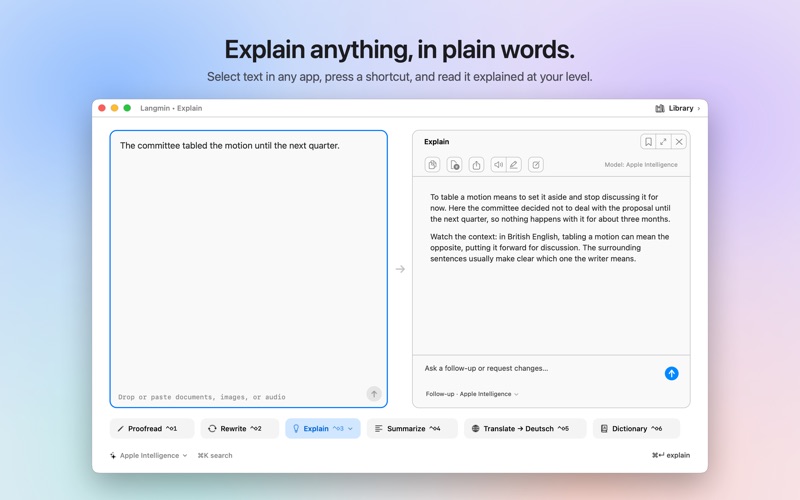
Task: Select the Explain action button
Action: pyautogui.click(x=322, y=429)
